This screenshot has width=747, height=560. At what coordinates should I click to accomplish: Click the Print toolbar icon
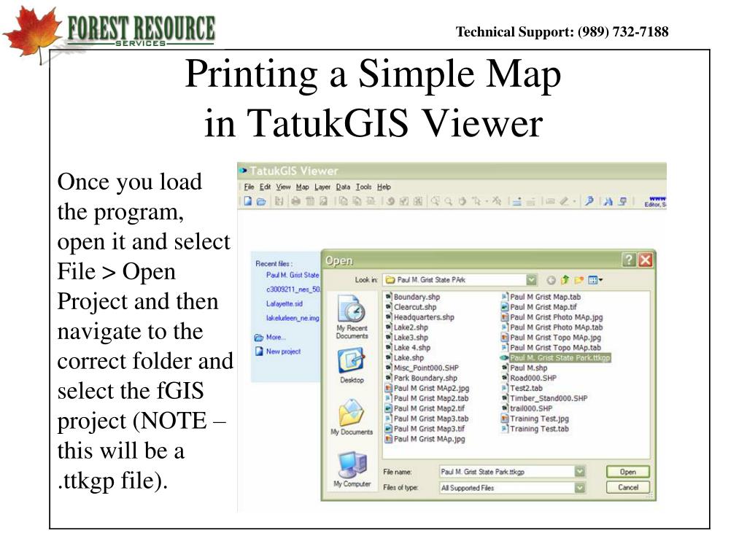pyautogui.click(x=296, y=201)
